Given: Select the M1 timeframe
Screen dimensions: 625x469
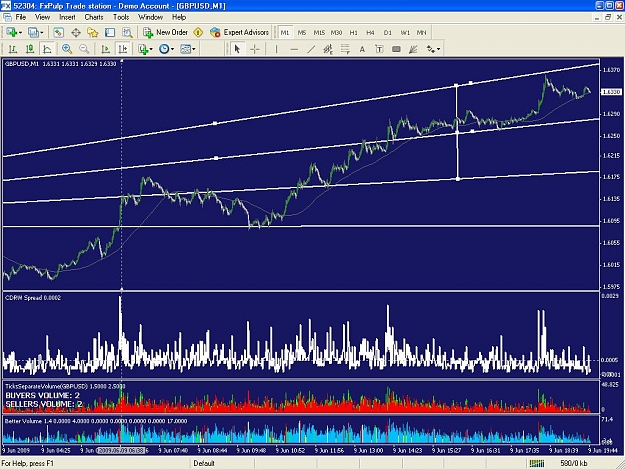Looking at the screenshot, I should tap(285, 33).
